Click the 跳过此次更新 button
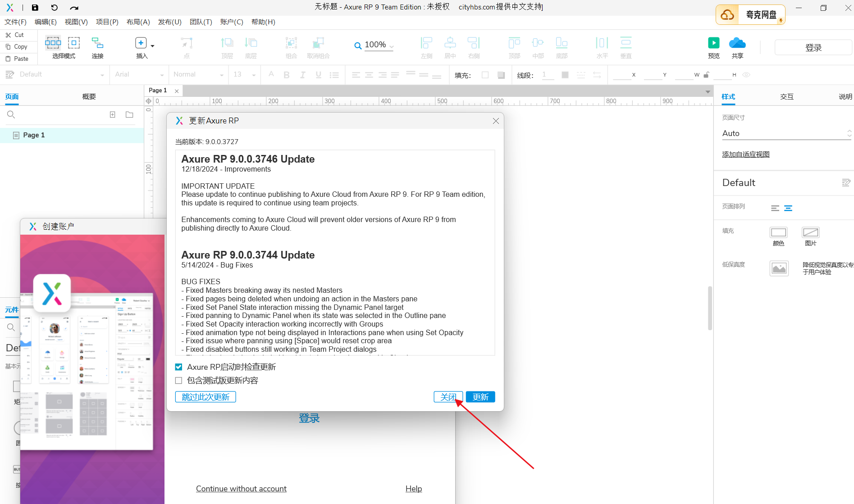The height and width of the screenshot is (504, 854). 206,397
